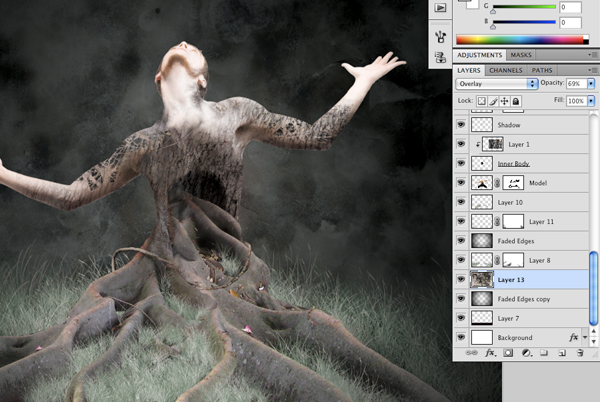600x402 pixels.
Task: Click the G green color slider handle
Action: (x=493, y=11)
